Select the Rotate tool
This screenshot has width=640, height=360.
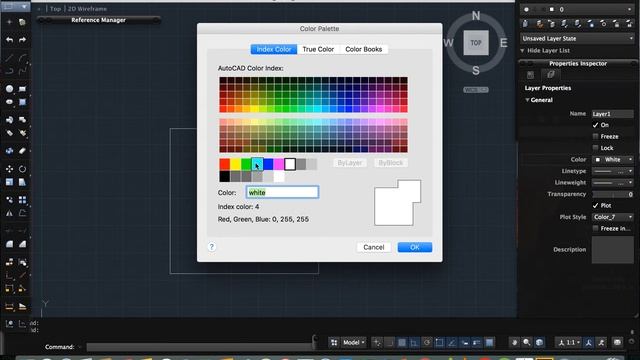point(22,169)
